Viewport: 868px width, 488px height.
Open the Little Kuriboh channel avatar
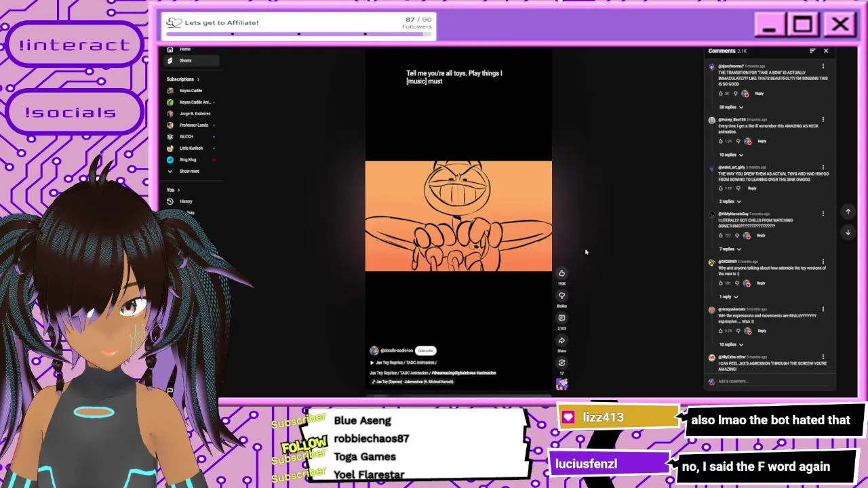pos(170,148)
